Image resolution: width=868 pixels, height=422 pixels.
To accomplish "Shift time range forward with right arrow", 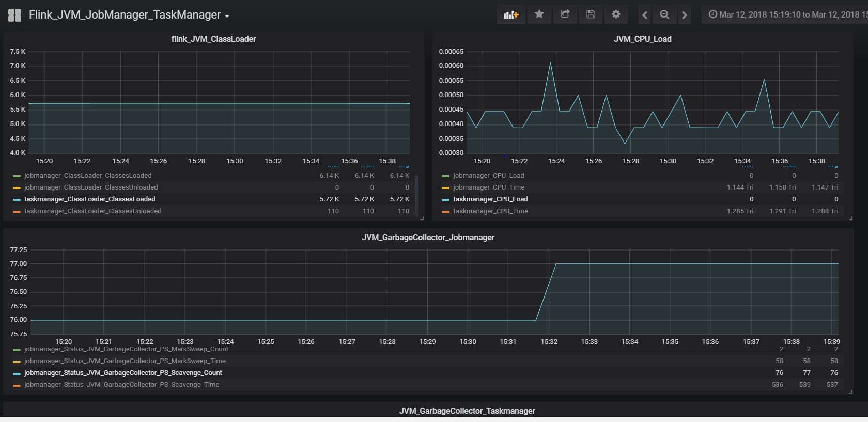I will pos(685,15).
